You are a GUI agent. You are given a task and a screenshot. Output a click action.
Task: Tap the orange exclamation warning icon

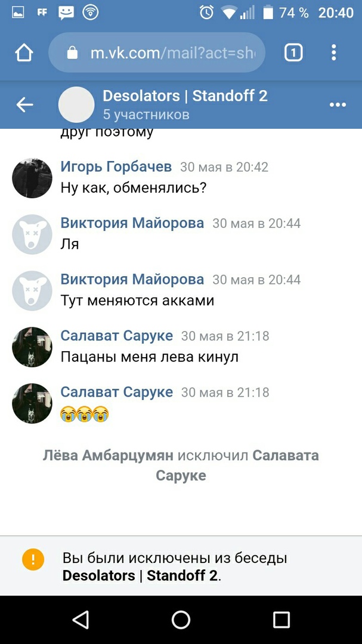coord(33,559)
